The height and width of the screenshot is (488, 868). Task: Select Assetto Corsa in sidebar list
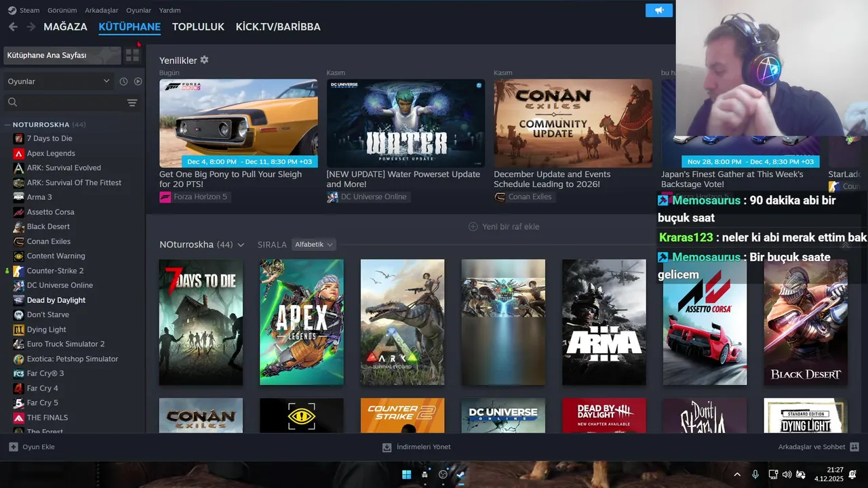pyautogui.click(x=50, y=212)
